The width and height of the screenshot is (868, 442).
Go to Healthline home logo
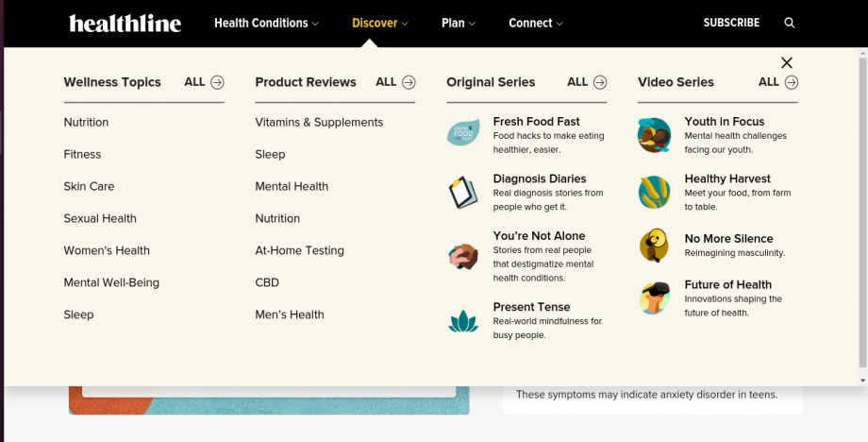click(125, 23)
